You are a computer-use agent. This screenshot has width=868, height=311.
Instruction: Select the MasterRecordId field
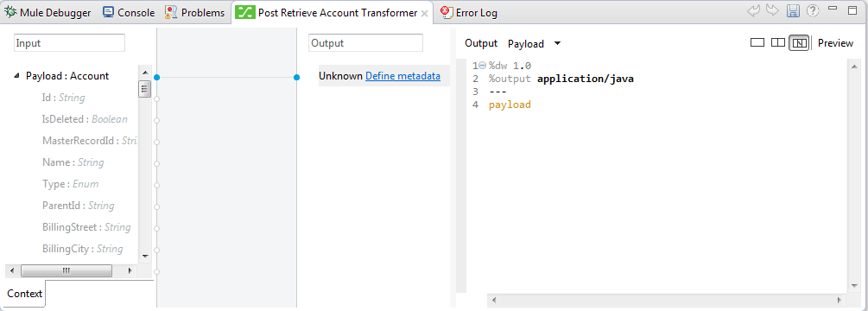(x=89, y=141)
